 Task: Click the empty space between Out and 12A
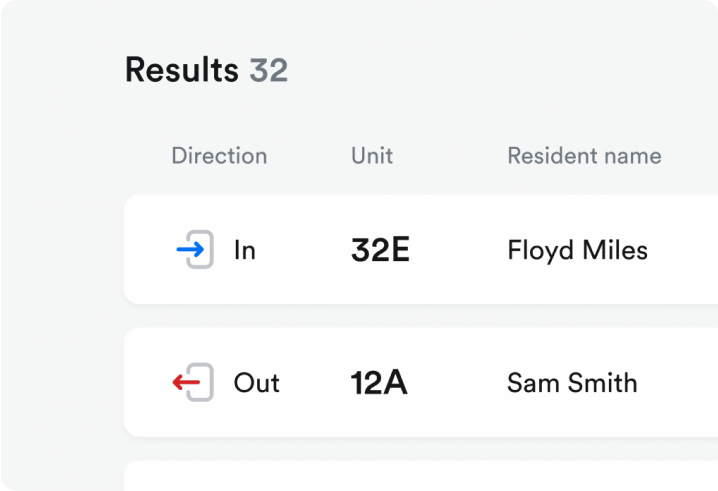[x=315, y=382]
